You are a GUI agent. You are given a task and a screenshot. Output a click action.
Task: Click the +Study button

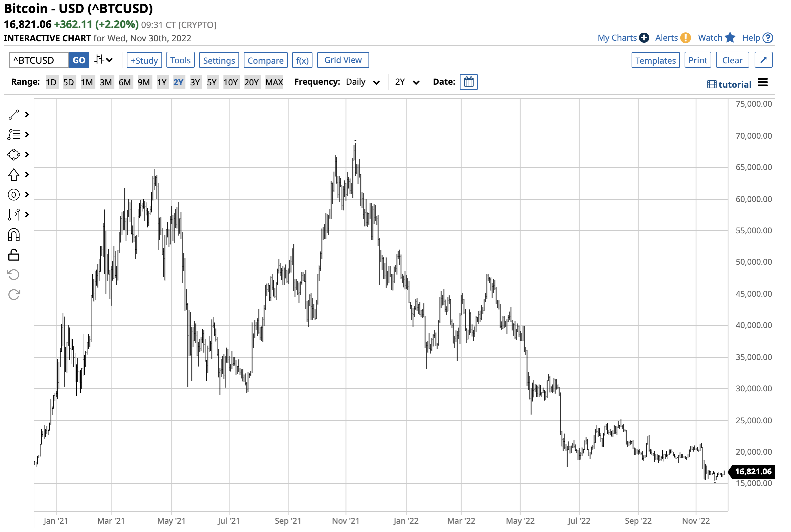click(144, 60)
